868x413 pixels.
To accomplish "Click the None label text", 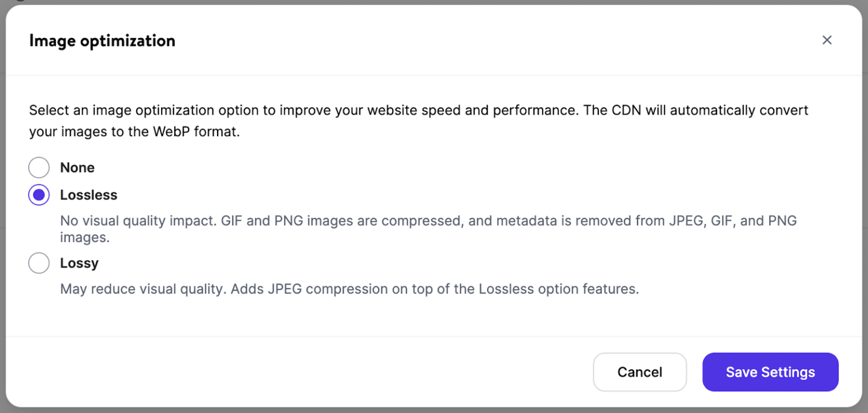I will coord(77,167).
